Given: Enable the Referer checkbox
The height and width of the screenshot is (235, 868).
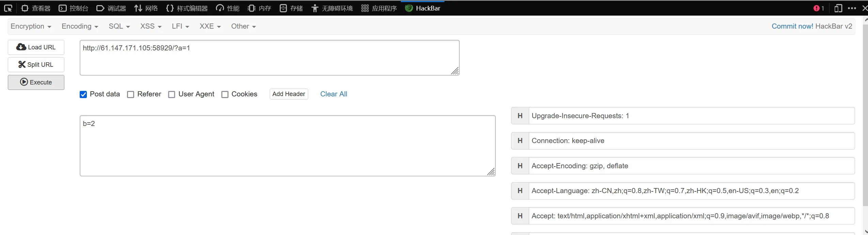Looking at the screenshot, I should coord(131,94).
